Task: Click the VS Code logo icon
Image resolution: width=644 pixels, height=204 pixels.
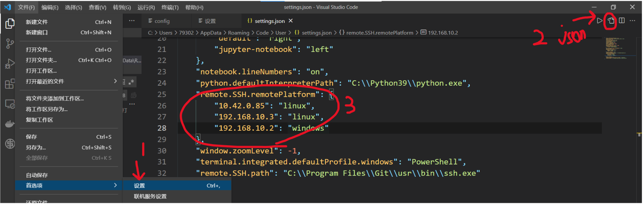Action: [7, 7]
